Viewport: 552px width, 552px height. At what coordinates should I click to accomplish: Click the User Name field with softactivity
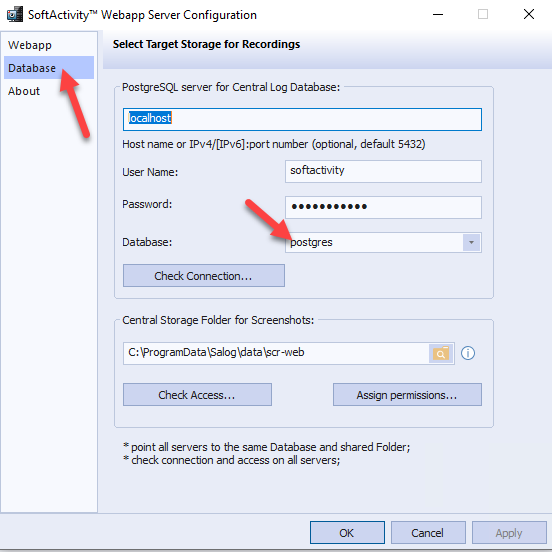tap(383, 171)
